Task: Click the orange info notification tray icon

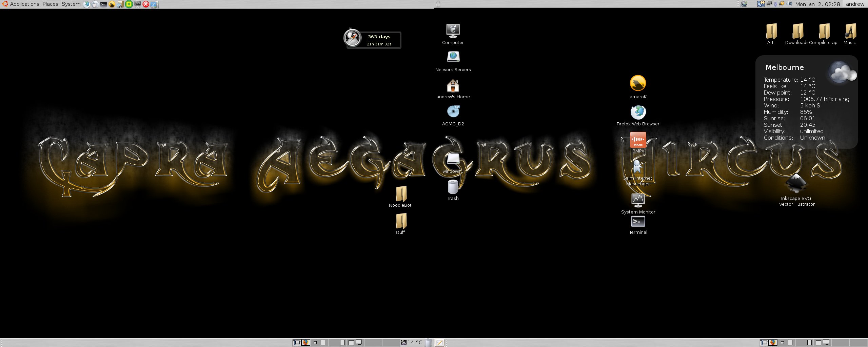Action: pyautogui.click(x=781, y=4)
